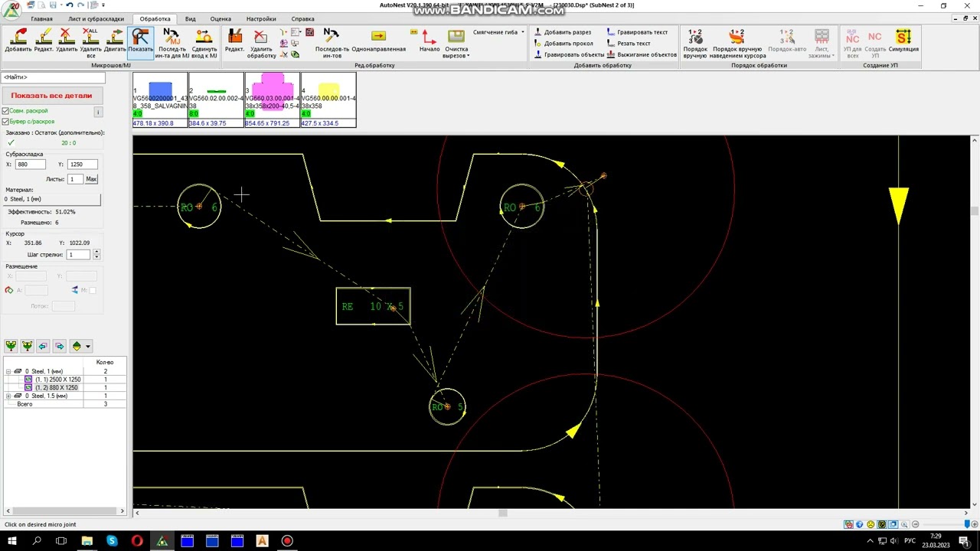Click left blue arrow icon above tree
The width and height of the screenshot is (980, 551).
click(43, 346)
